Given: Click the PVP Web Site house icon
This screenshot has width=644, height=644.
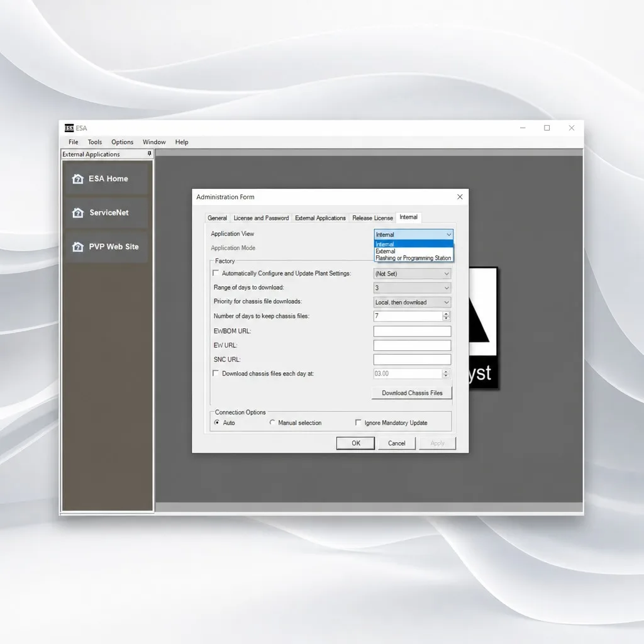Looking at the screenshot, I should click(77, 247).
